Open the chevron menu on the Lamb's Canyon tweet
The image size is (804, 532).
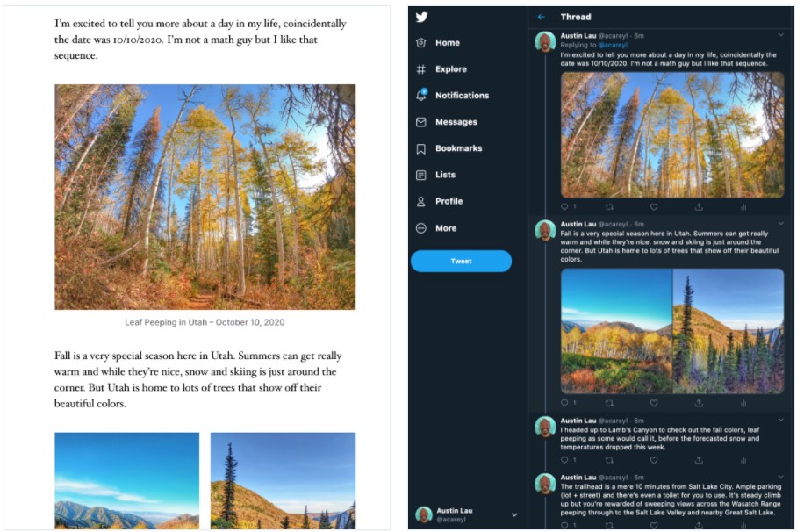pos(781,421)
